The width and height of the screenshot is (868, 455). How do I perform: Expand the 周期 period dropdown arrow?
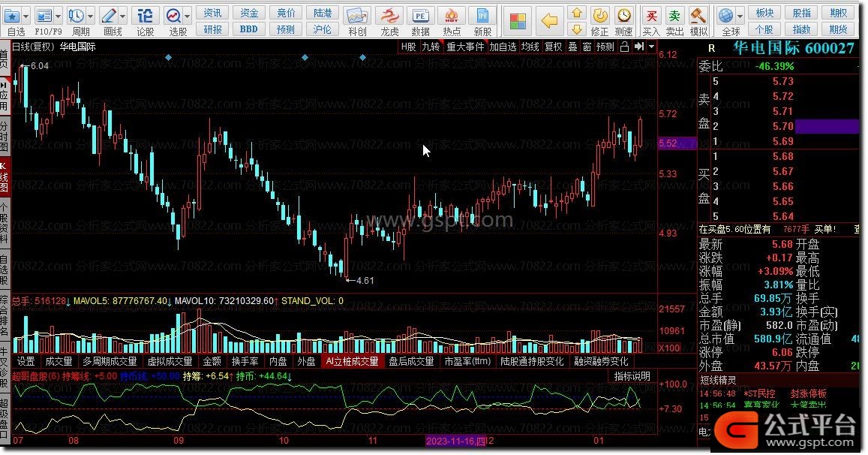click(90, 16)
